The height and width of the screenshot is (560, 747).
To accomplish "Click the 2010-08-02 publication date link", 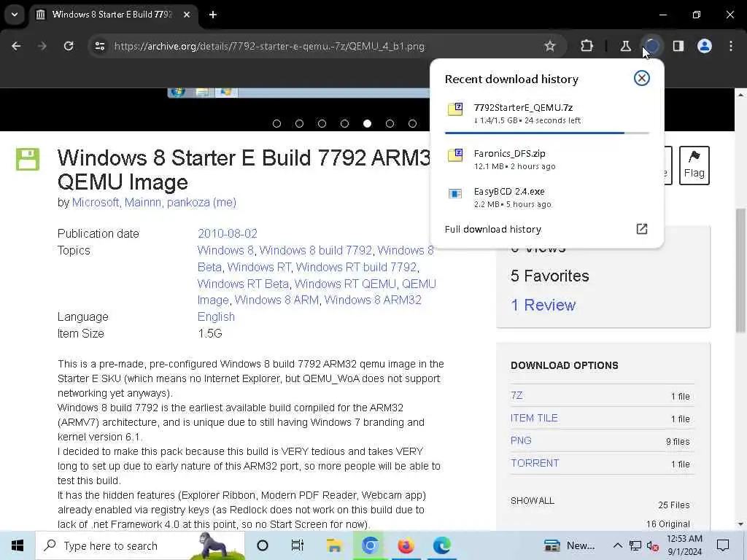I will tap(228, 234).
